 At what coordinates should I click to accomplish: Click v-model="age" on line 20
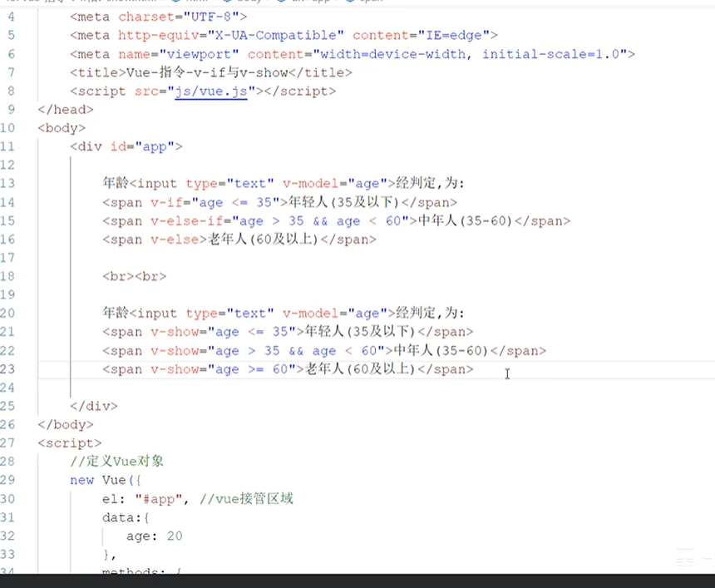tap(337, 314)
